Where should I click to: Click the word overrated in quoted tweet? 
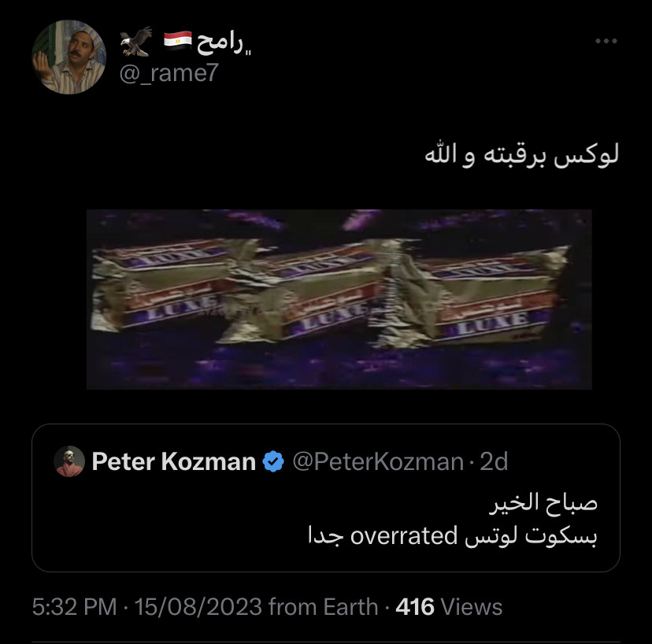(x=404, y=536)
